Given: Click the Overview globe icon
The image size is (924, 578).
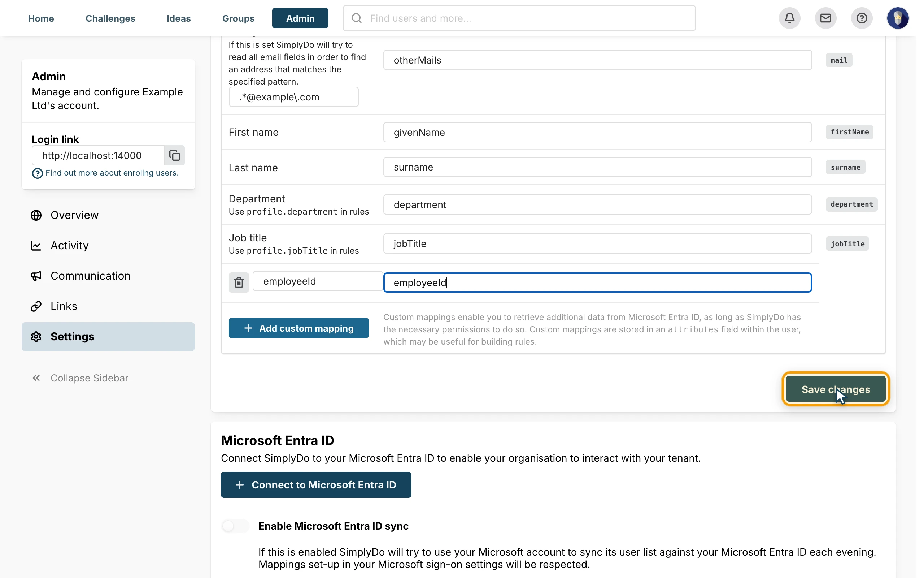Looking at the screenshot, I should tap(36, 215).
